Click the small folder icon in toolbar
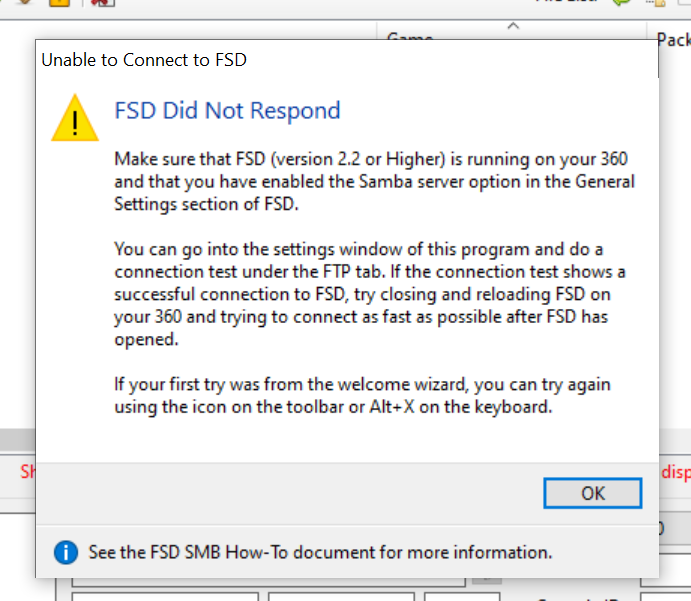The image size is (691, 601). [657, 3]
